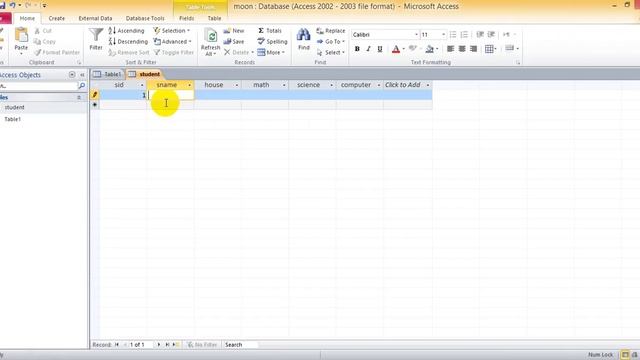Image resolution: width=640 pixels, height=360 pixels.
Task: Click Click to Add column header
Action: point(402,85)
